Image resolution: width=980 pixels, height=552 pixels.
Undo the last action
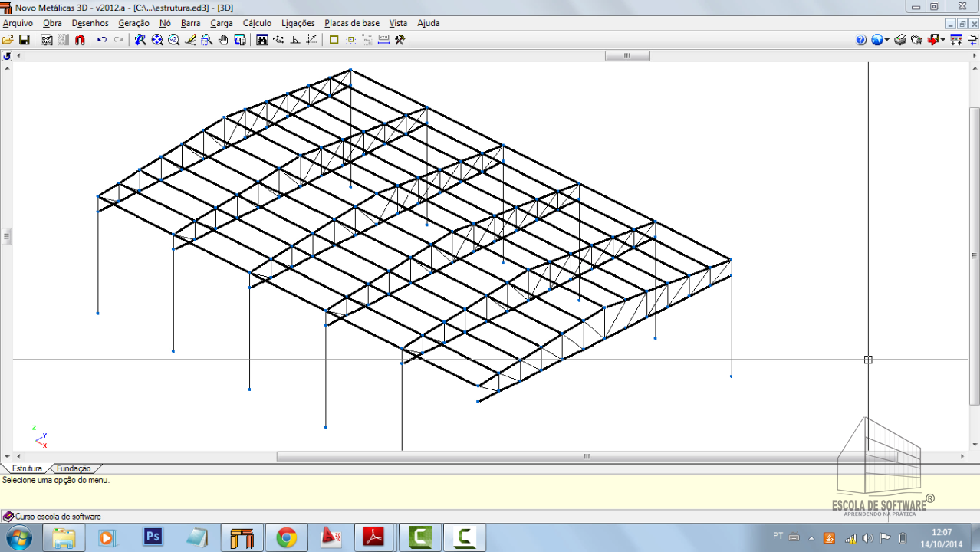(102, 40)
